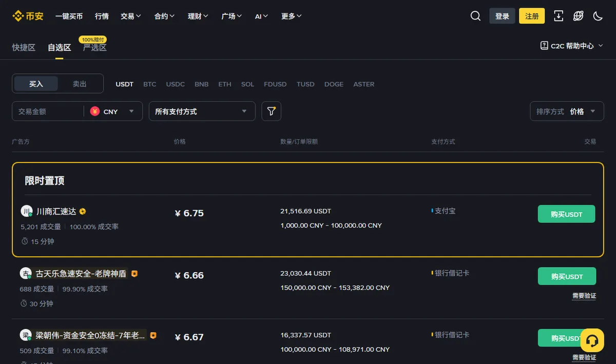Switch to 自选区 tab
This screenshot has width=616, height=364.
click(x=59, y=48)
